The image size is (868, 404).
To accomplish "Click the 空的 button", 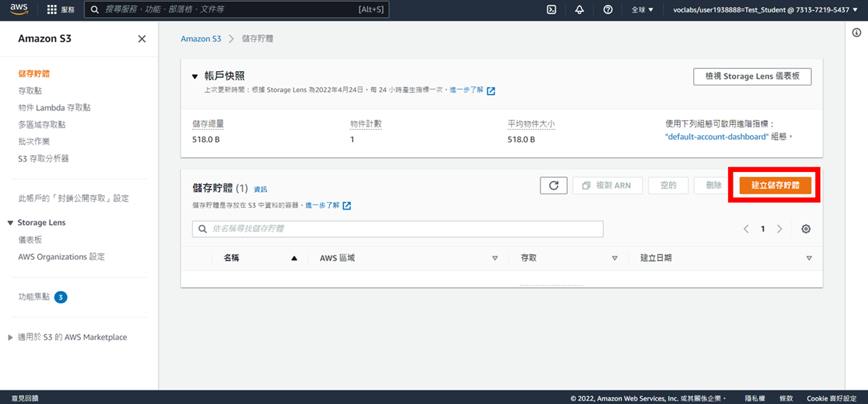I will coord(668,185).
